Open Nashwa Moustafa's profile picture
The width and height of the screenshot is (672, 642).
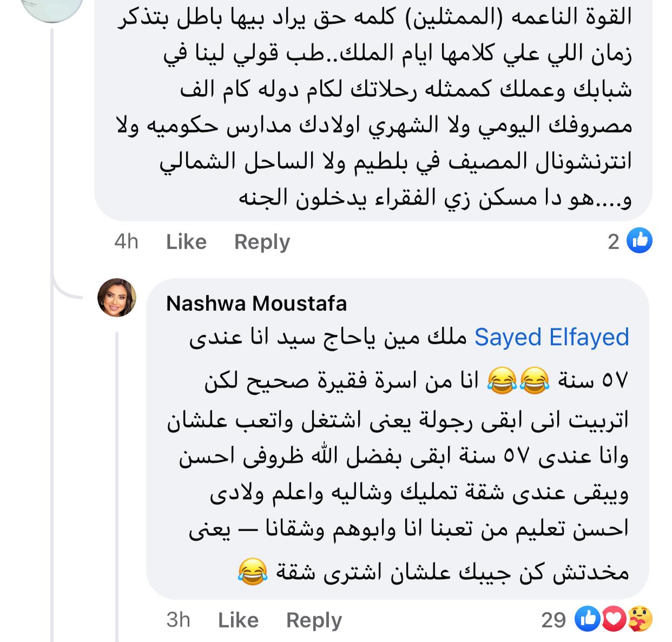pos(117,297)
